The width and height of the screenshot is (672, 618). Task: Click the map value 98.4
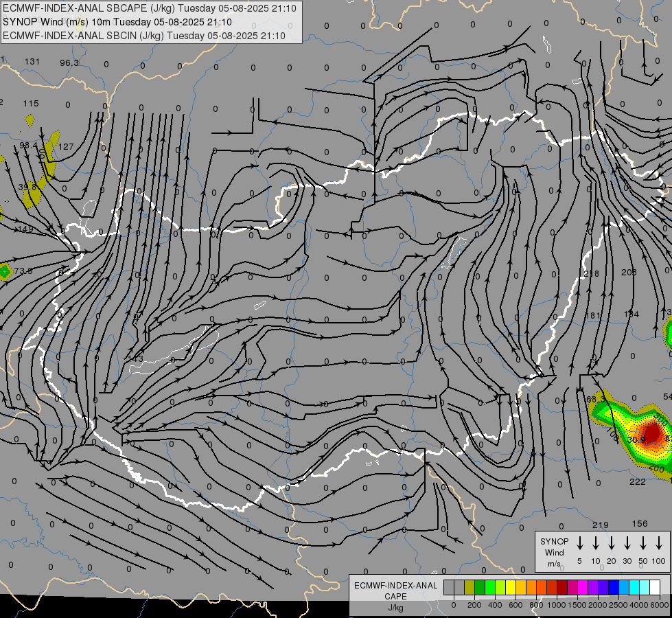pos(28,146)
